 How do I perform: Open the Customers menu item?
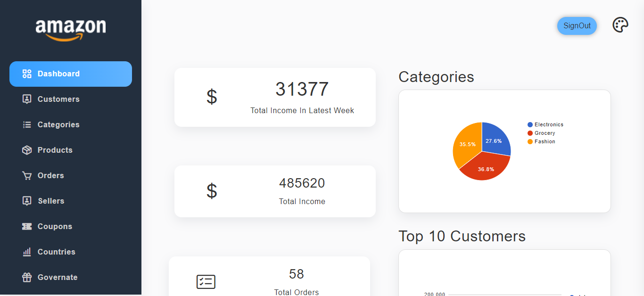[x=58, y=99]
